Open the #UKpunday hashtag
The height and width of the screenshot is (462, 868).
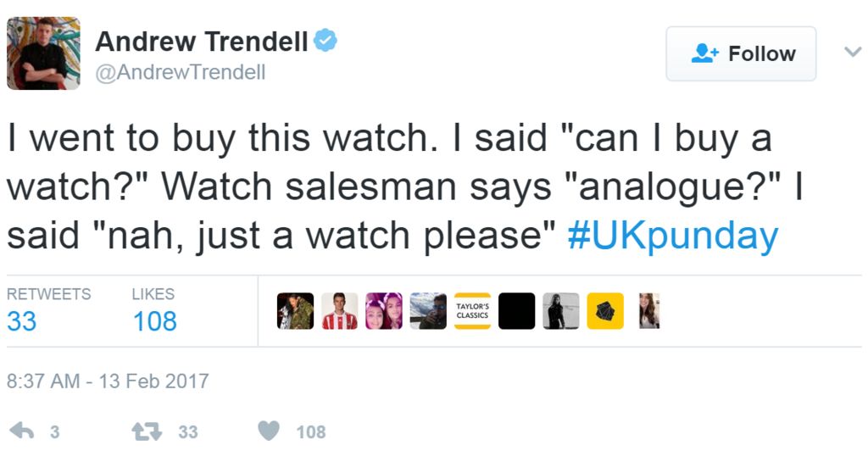click(672, 236)
